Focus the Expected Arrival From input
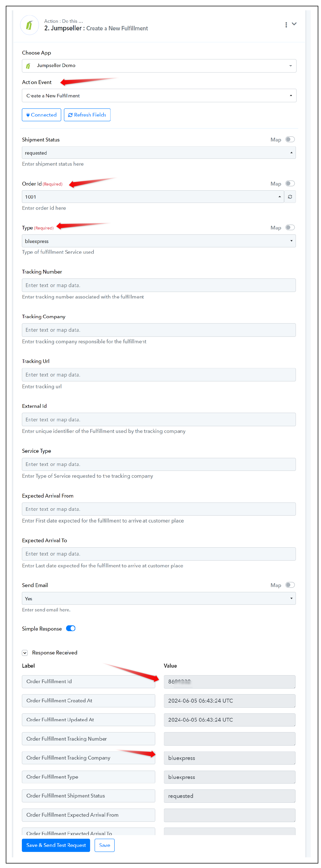 pyautogui.click(x=159, y=509)
